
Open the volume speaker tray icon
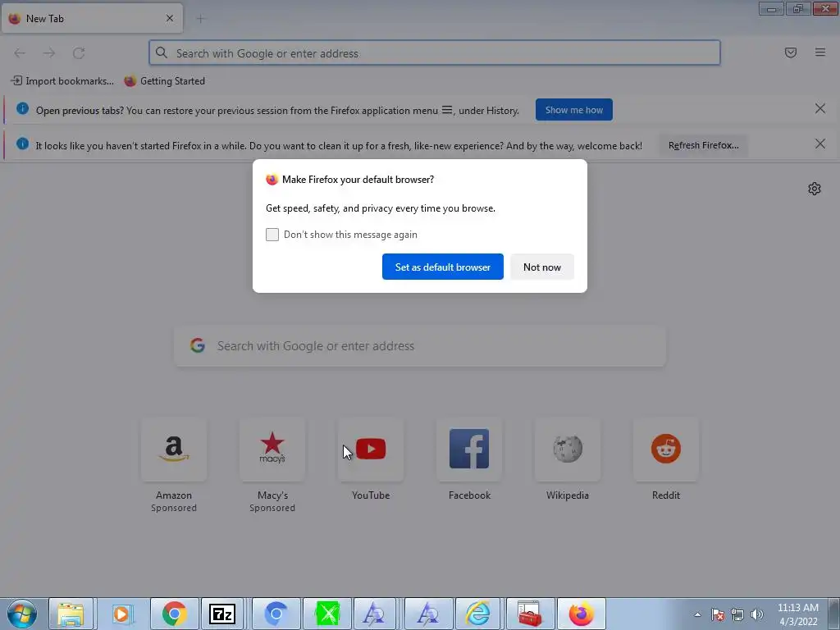point(756,614)
